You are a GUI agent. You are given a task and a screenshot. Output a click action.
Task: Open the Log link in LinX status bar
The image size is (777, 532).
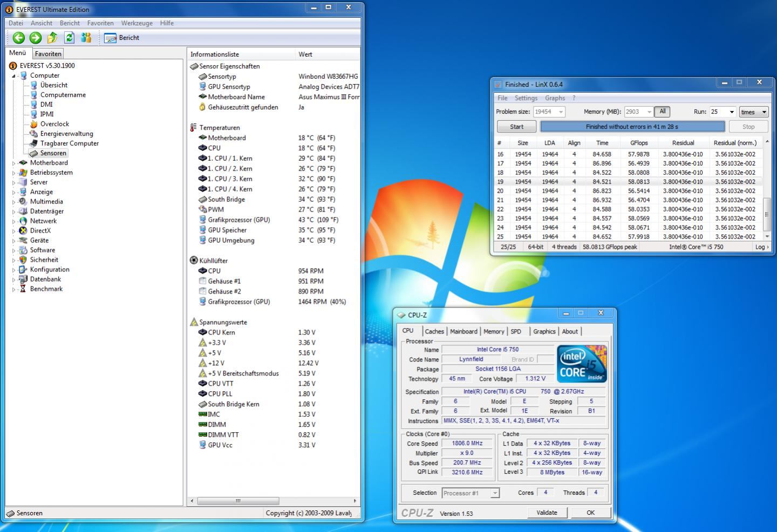(761, 247)
